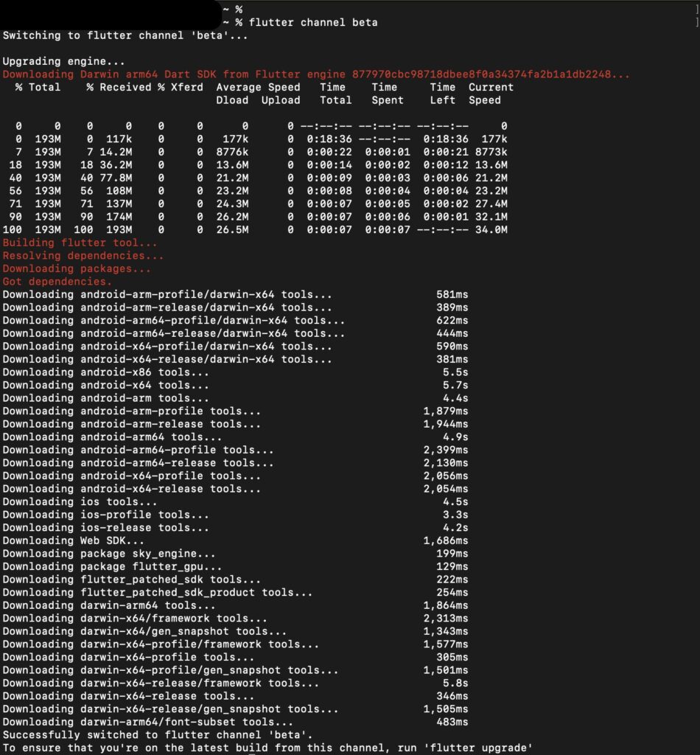
Task: Click the '27.4M' current speed value
Action: [x=491, y=204]
